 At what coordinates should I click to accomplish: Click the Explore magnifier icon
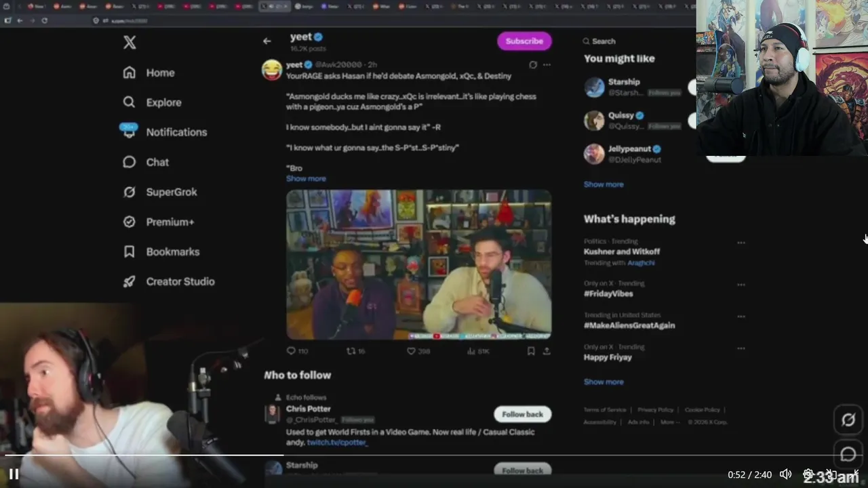(129, 102)
